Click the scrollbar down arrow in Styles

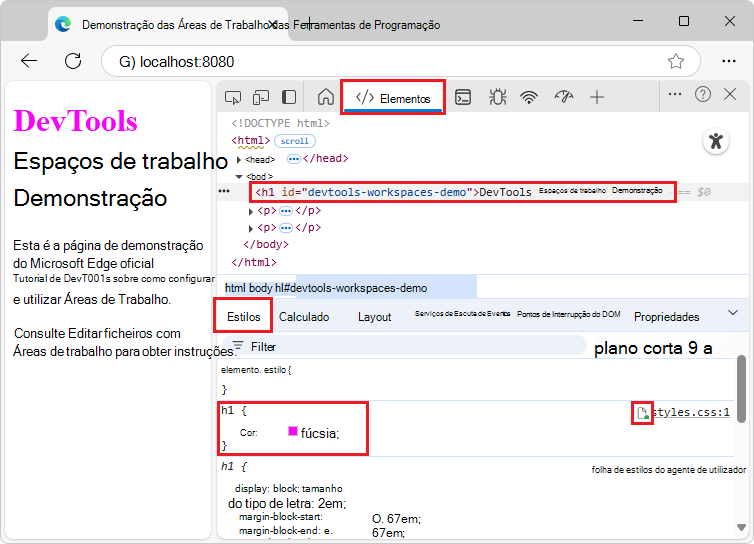tap(741, 527)
